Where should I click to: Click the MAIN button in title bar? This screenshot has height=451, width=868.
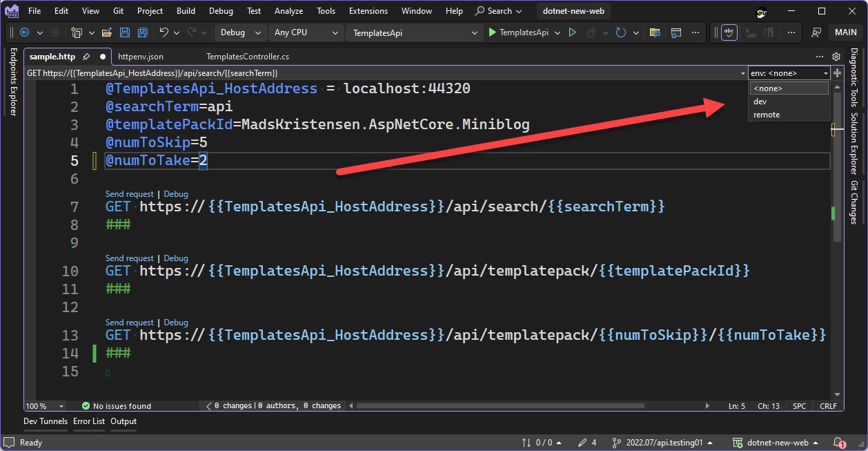tap(846, 32)
